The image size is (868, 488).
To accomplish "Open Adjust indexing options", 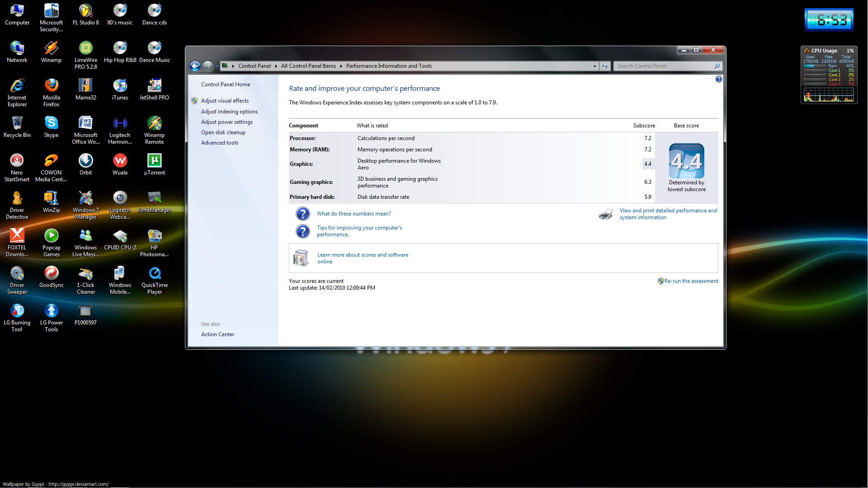I will click(229, 112).
